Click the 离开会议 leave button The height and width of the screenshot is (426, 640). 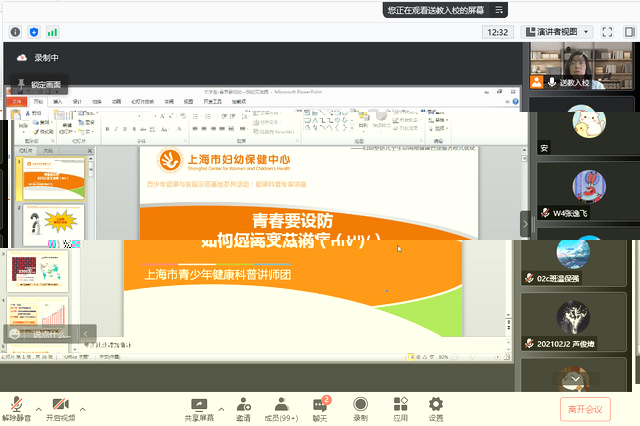(585, 409)
